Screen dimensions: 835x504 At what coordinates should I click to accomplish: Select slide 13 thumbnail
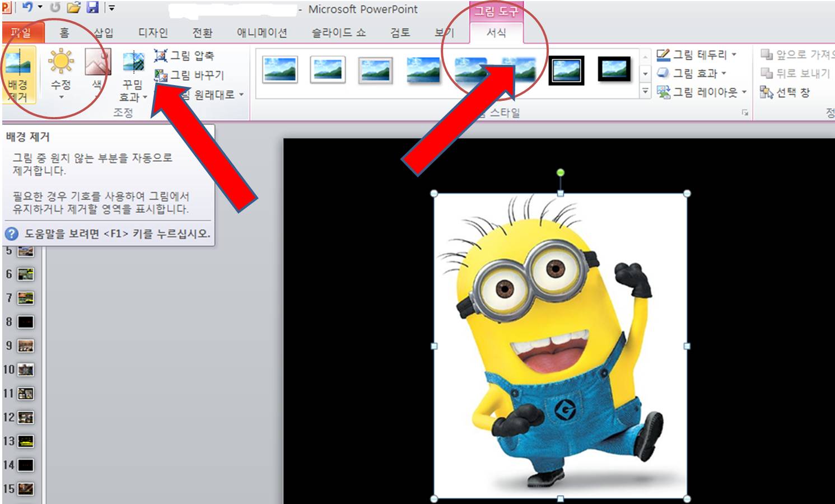point(26,441)
